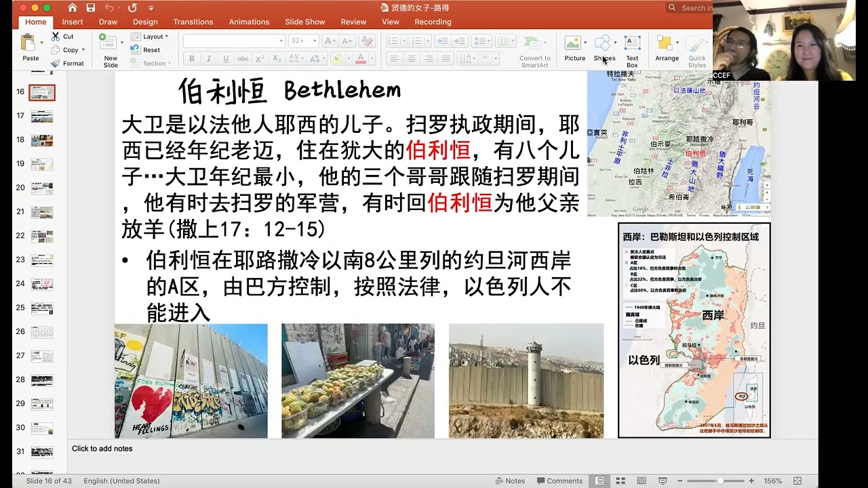Click Convert to SmartArt

pos(535,50)
